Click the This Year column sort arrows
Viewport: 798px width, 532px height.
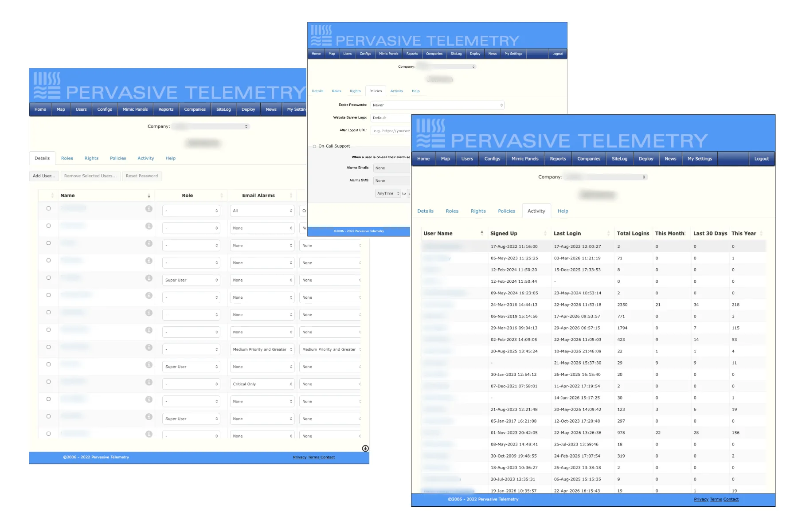(761, 234)
